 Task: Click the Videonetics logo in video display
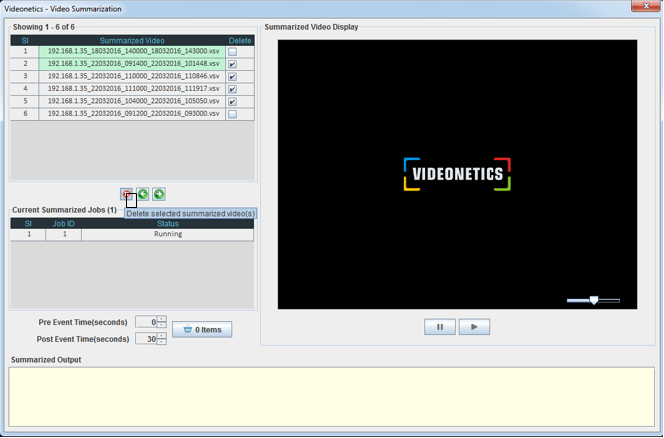point(457,174)
